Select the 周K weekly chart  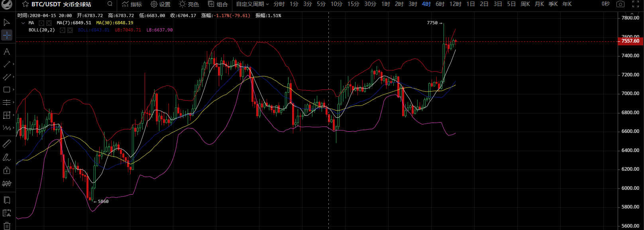click(x=525, y=4)
